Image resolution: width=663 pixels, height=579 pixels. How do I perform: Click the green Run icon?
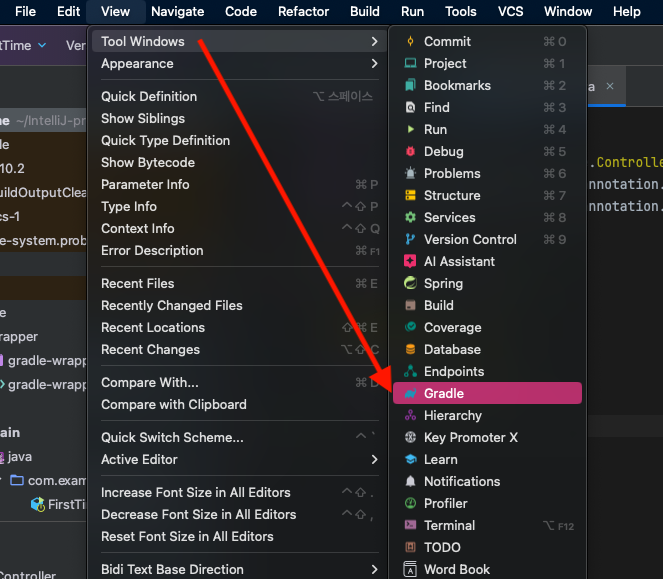[410, 129]
